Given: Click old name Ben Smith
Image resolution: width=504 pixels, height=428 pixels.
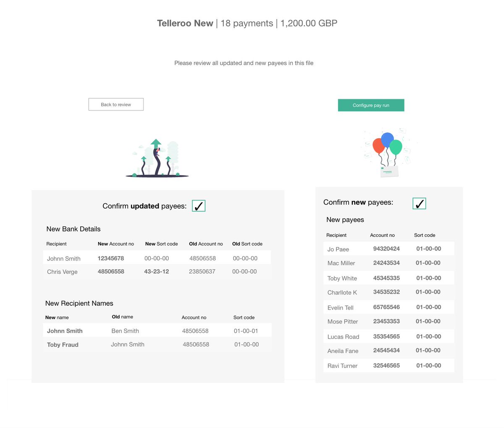Looking at the screenshot, I should pyautogui.click(x=125, y=331).
